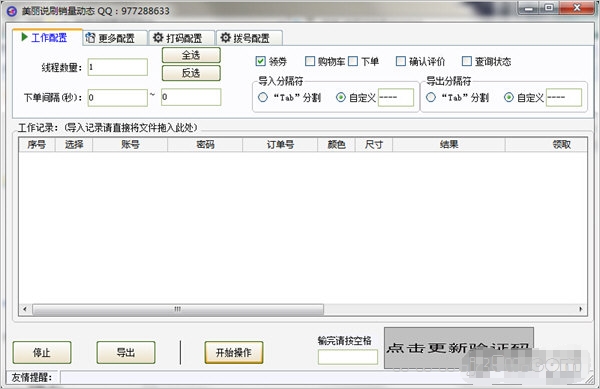Focus the captcha input field under 输完请按空格
Image resolution: width=600 pixels, height=389 pixels.
coord(347,357)
